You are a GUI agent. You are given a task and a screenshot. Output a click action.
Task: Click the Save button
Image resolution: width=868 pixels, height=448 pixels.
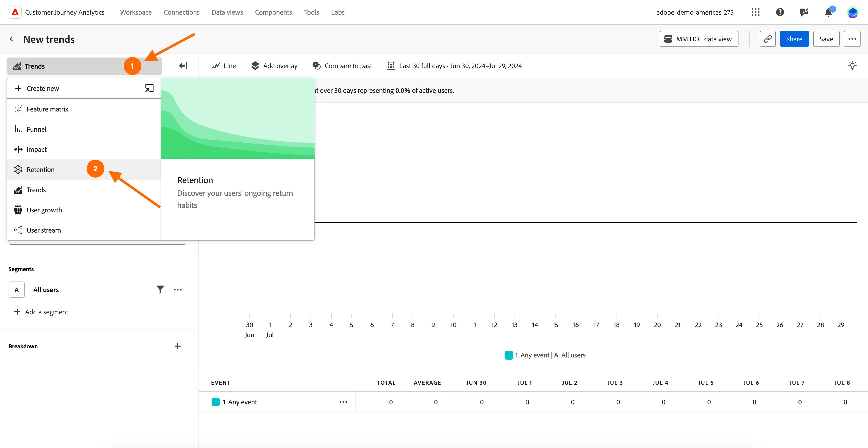826,39
